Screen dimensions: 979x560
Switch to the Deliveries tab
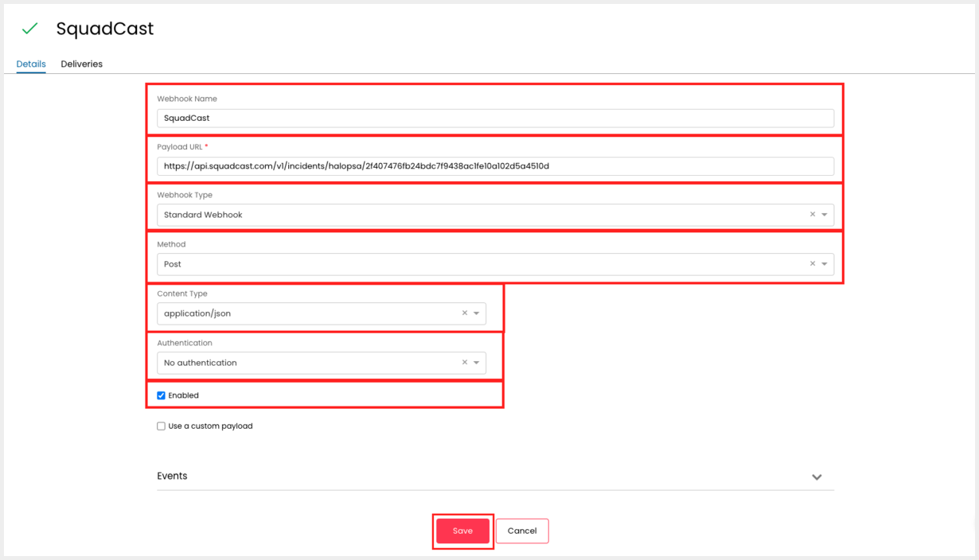coord(81,64)
